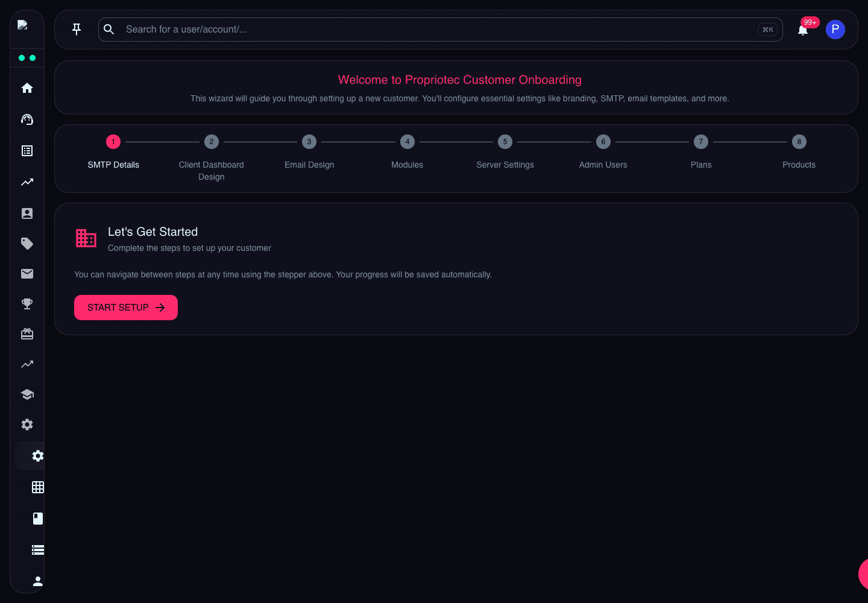Open the list document sidebar icon
This screenshot has width=868, height=603.
[27, 151]
